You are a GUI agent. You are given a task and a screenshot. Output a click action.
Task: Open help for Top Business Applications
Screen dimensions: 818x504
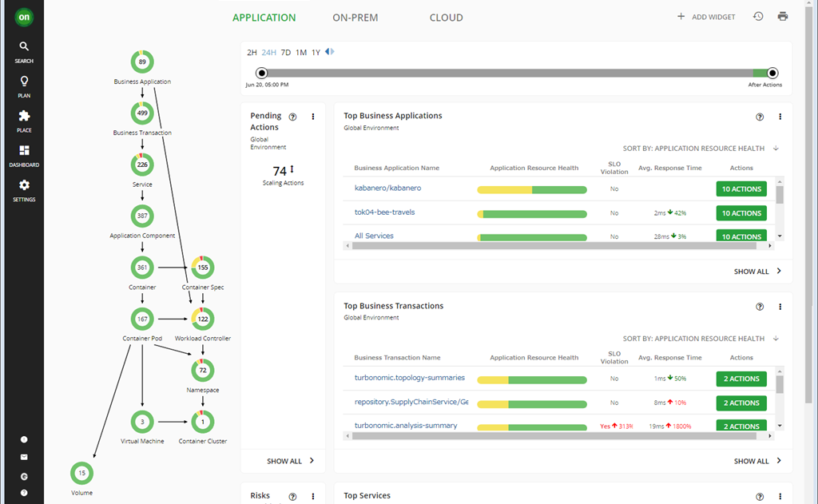coord(760,117)
